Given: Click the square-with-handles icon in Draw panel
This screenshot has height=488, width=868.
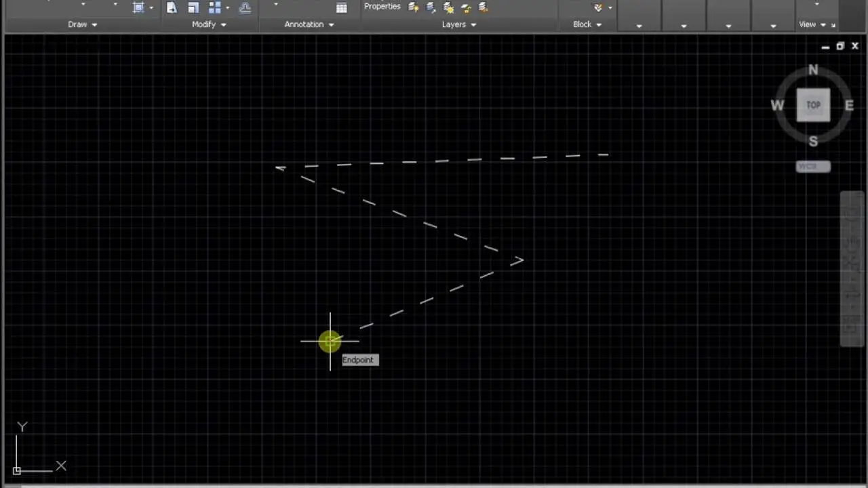Looking at the screenshot, I should pyautogui.click(x=138, y=7).
